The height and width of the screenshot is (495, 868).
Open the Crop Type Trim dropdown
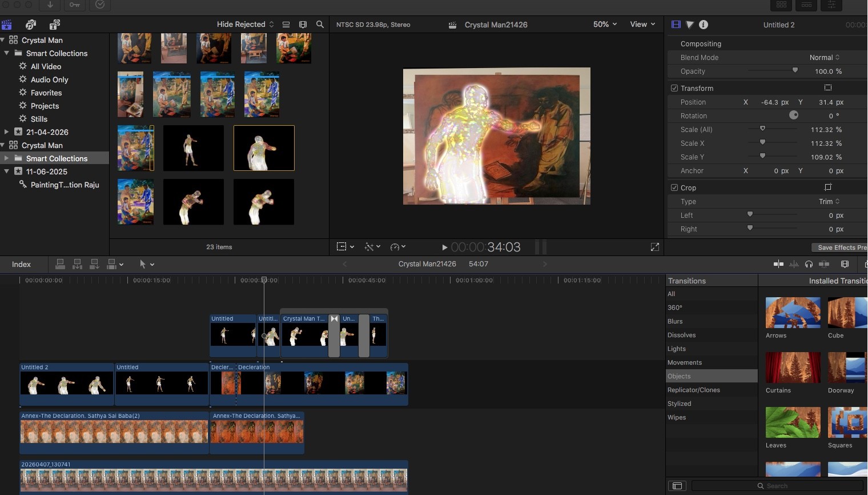[829, 201]
